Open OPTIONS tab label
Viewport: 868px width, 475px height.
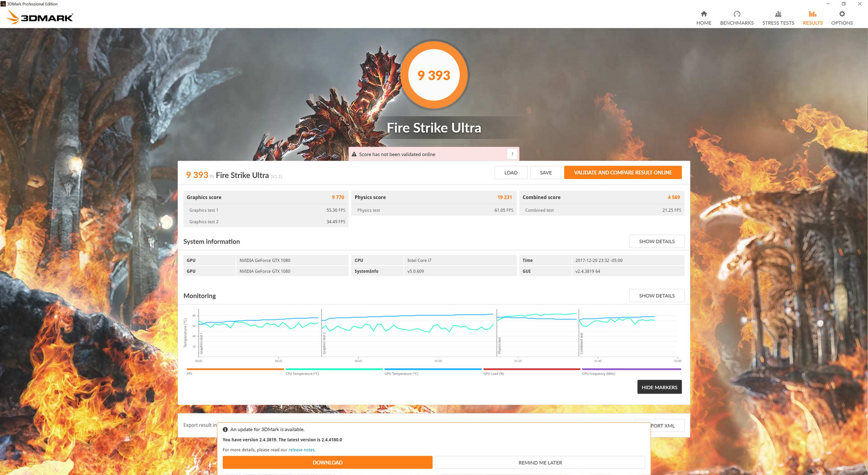842,23
